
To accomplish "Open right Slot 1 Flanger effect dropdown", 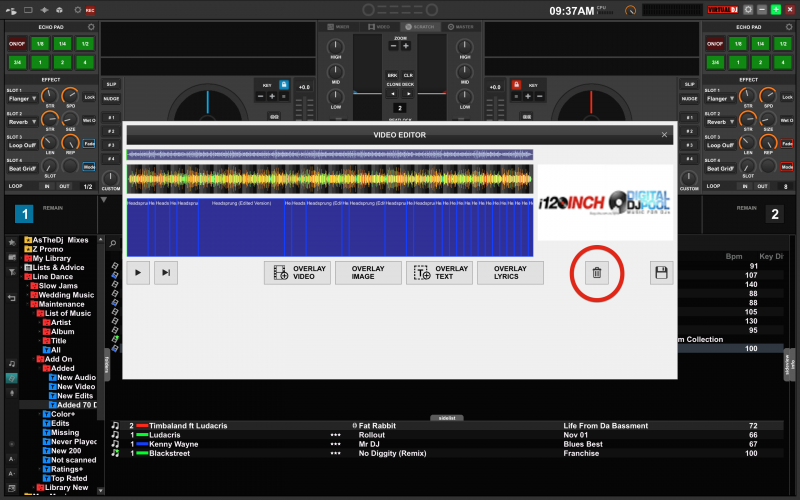I will pos(720,98).
